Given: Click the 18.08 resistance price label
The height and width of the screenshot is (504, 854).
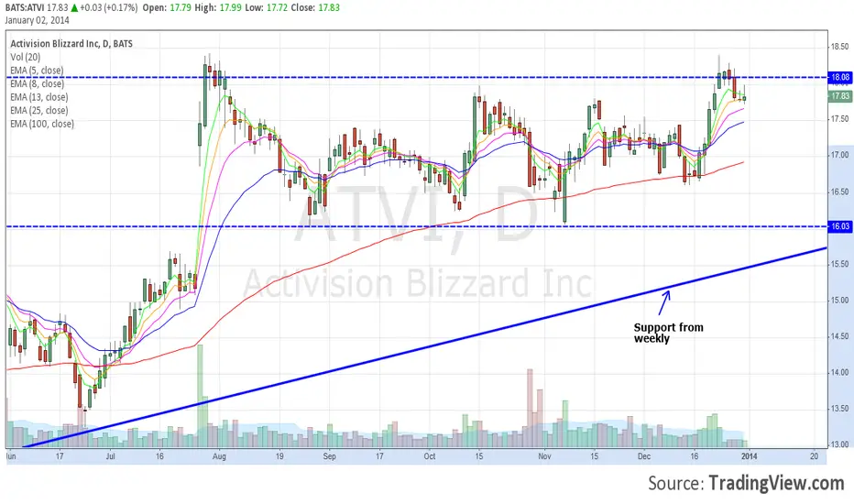Looking at the screenshot, I should tap(839, 77).
